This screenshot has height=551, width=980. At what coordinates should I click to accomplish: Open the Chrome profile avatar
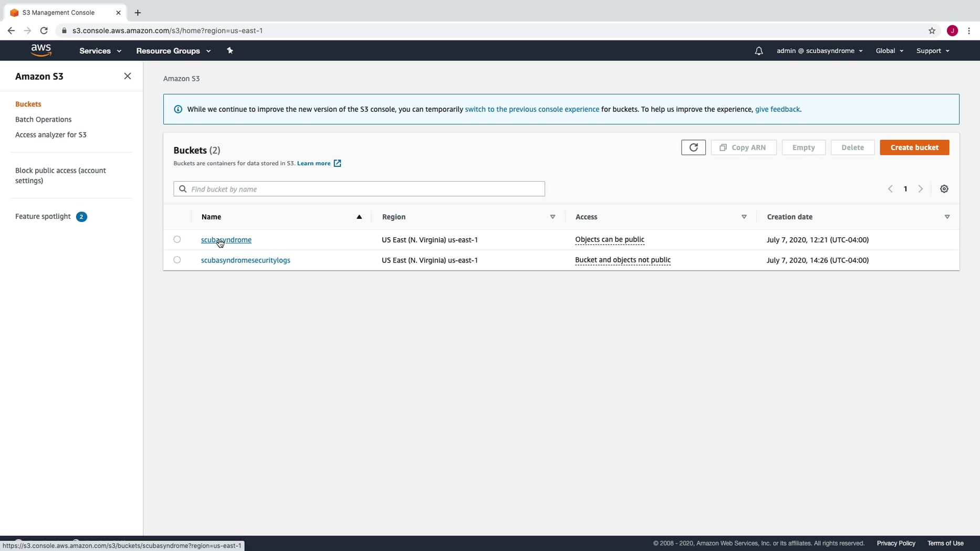coord(952,30)
